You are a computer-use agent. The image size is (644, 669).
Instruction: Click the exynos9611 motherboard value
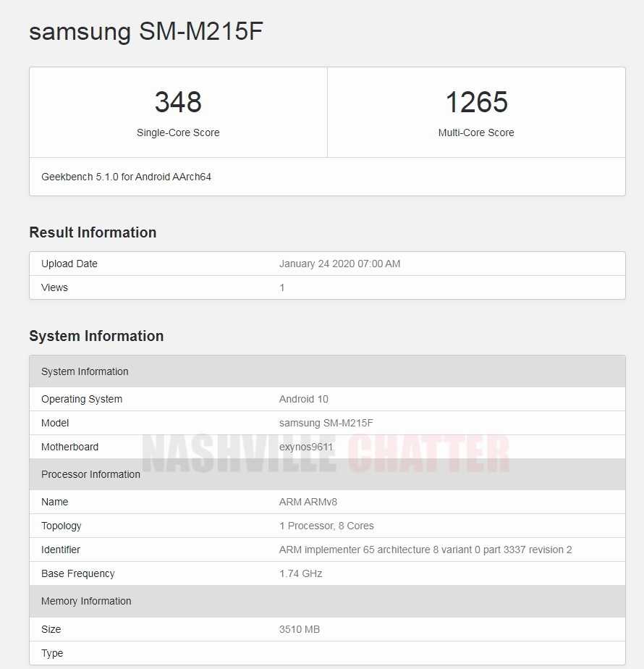pyautogui.click(x=306, y=447)
